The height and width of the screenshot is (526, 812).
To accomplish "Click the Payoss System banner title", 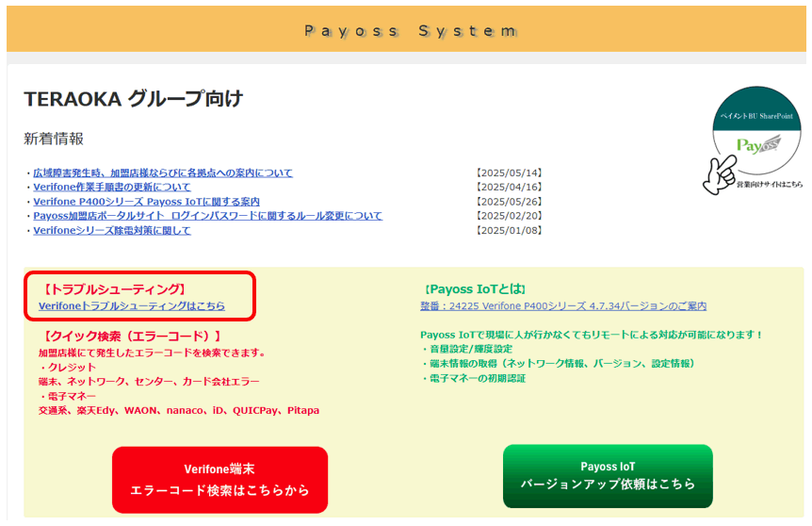I will tap(411, 31).
